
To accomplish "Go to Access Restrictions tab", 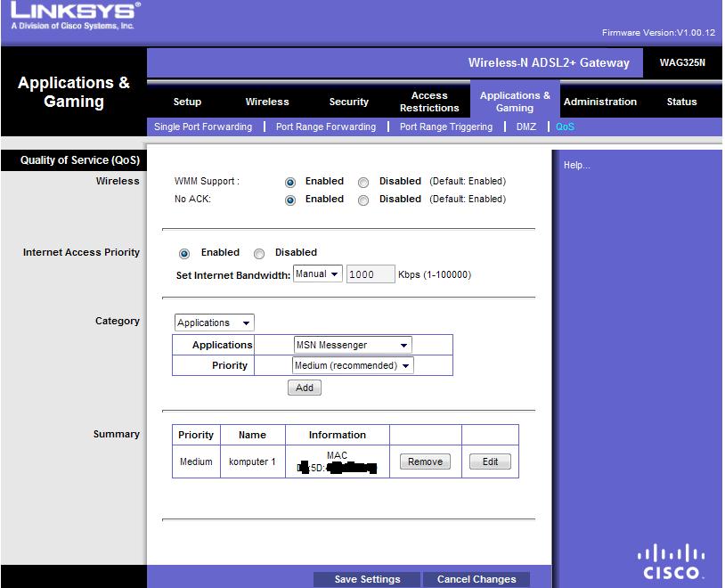I will [429, 102].
